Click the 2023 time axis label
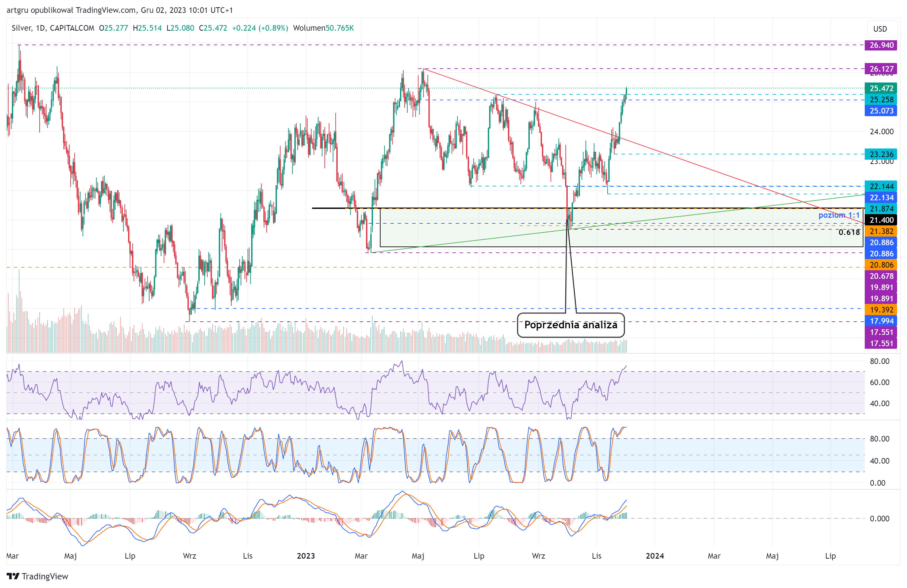Screen dimensions: 907x588 coord(306,556)
